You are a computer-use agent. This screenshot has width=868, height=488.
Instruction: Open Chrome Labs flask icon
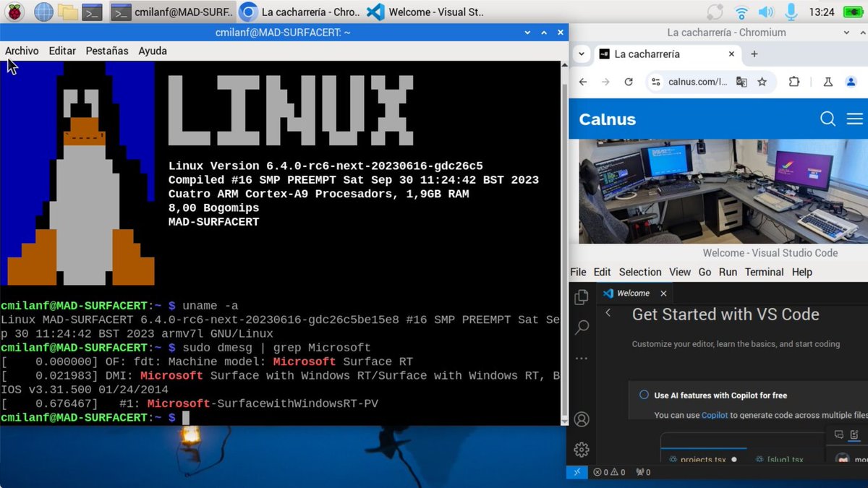point(829,82)
